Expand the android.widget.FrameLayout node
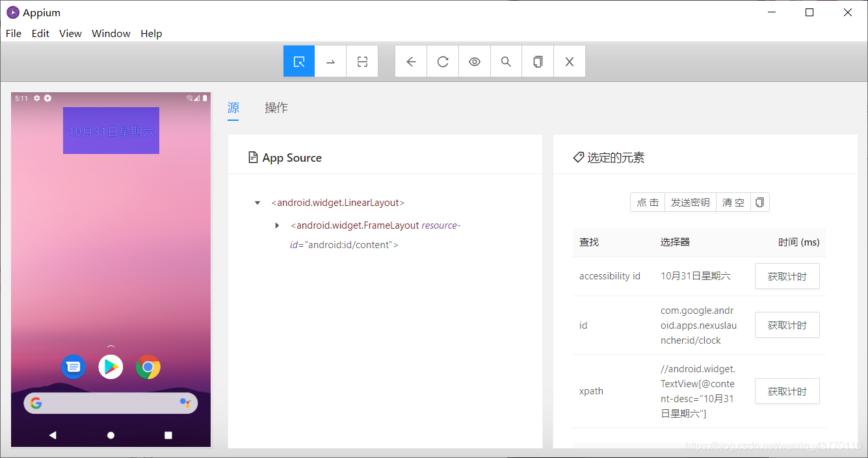Screen dimensions: 868x458 point(277,225)
